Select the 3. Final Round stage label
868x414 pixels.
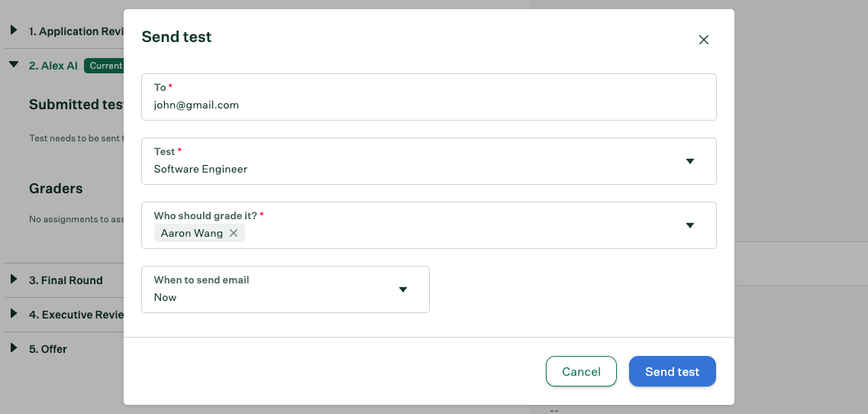[x=66, y=280]
